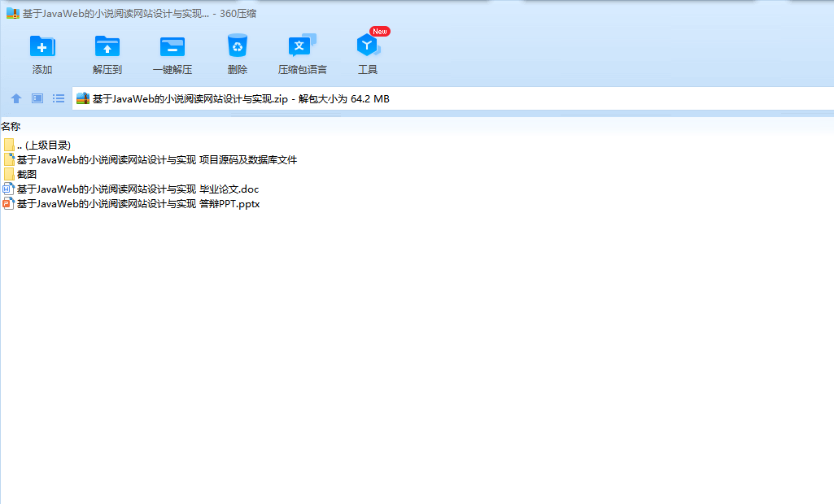Click the folder icon of 上级目录
Screen dimensions: 834x504
point(8,146)
